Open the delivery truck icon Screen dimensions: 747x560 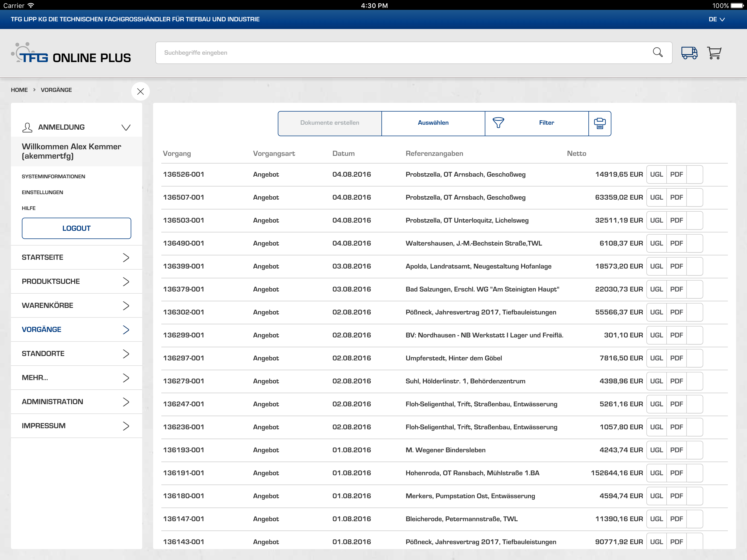click(689, 53)
